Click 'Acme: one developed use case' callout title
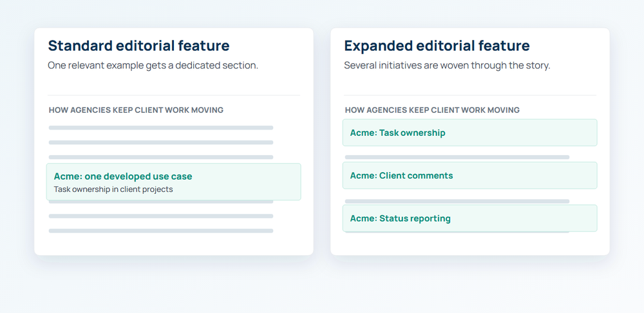This screenshot has width=644, height=313. pyautogui.click(x=123, y=176)
